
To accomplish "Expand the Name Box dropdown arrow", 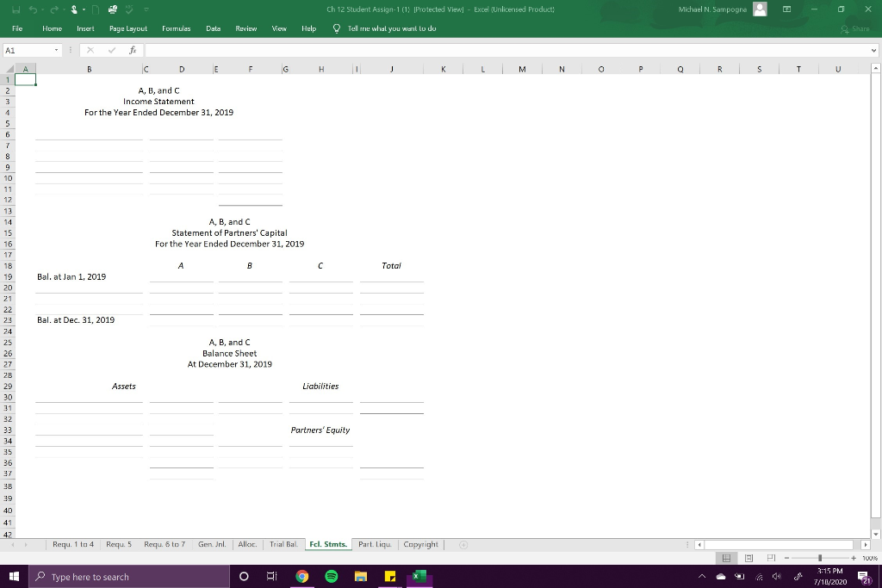I will click(56, 51).
